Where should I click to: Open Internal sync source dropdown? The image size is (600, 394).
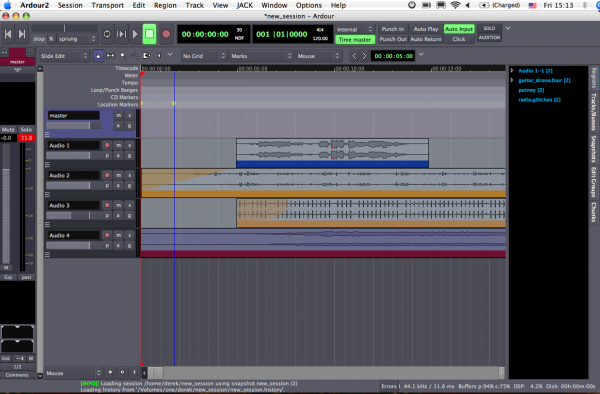(355, 29)
